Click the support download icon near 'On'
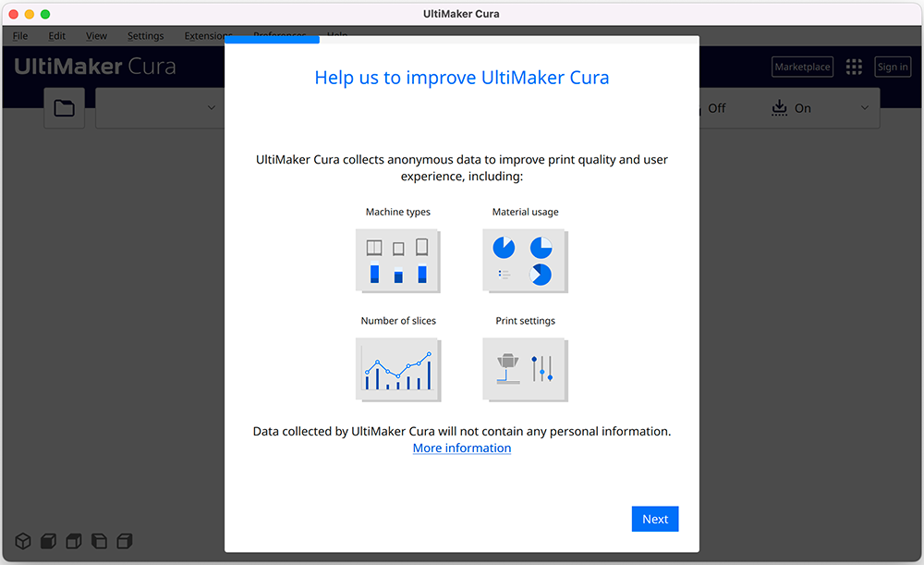This screenshot has height=565, width=924. (x=778, y=107)
